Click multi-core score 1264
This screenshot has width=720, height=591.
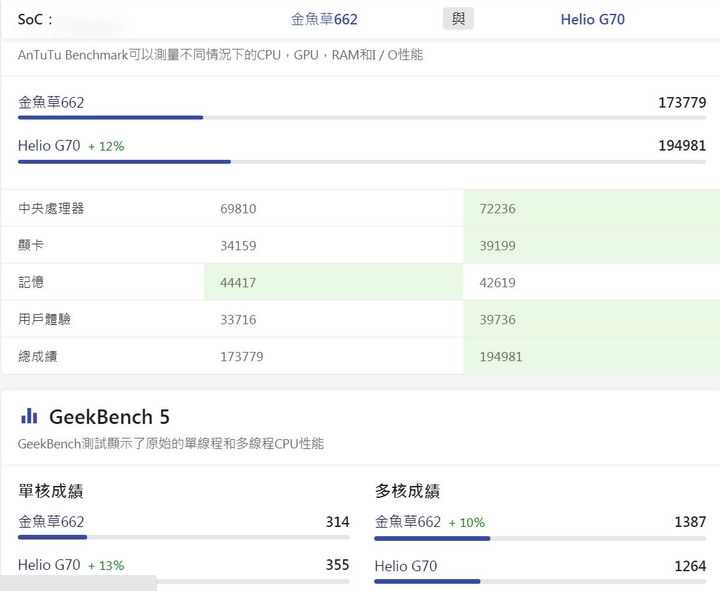pyautogui.click(x=690, y=566)
